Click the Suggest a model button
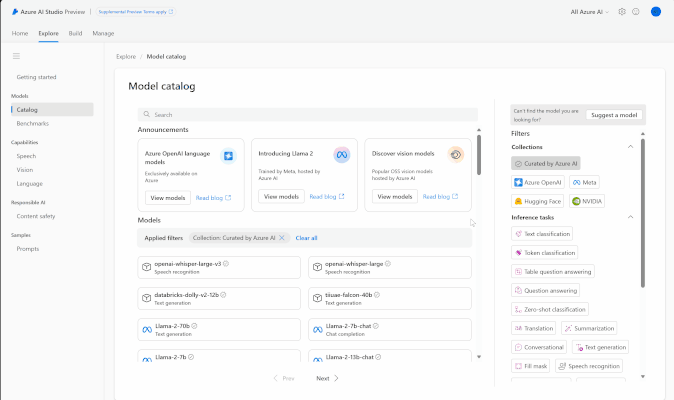This screenshot has height=400, width=674. point(614,115)
